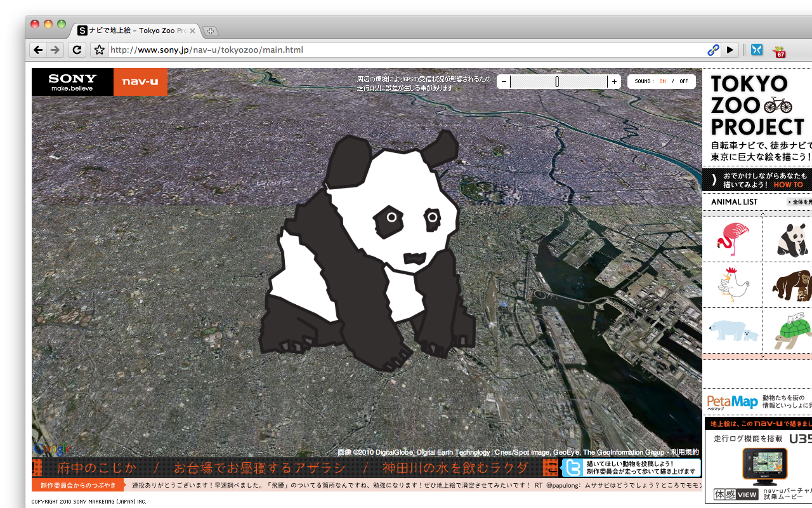Open the HOW TO banner
This screenshot has width=812, height=508.
point(757,180)
